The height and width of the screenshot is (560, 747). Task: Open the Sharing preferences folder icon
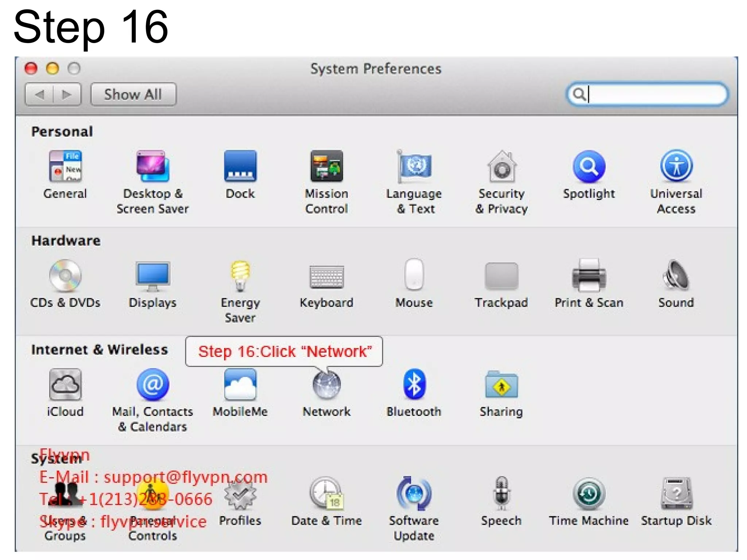(x=501, y=385)
